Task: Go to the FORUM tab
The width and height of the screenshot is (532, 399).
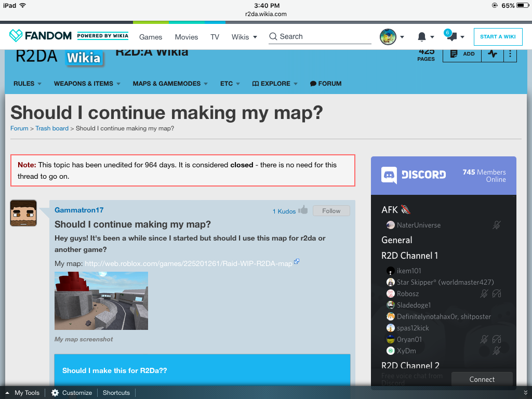Action: coord(326,84)
